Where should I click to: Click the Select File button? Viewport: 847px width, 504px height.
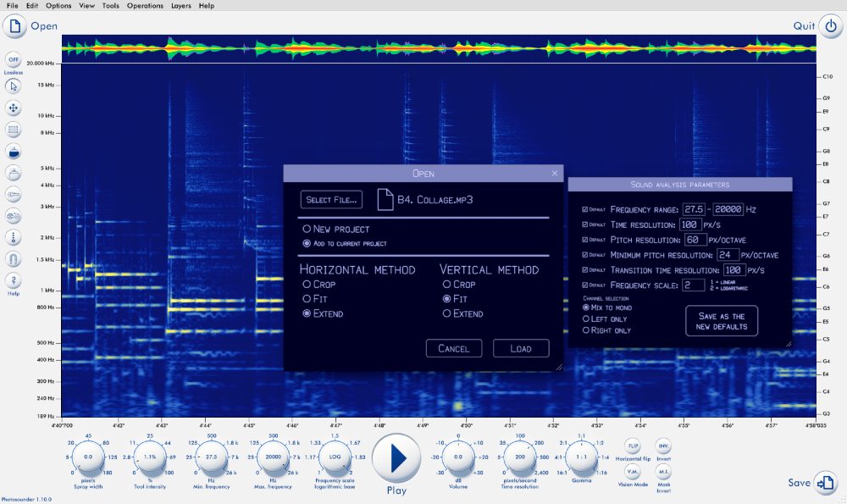pyautogui.click(x=332, y=200)
